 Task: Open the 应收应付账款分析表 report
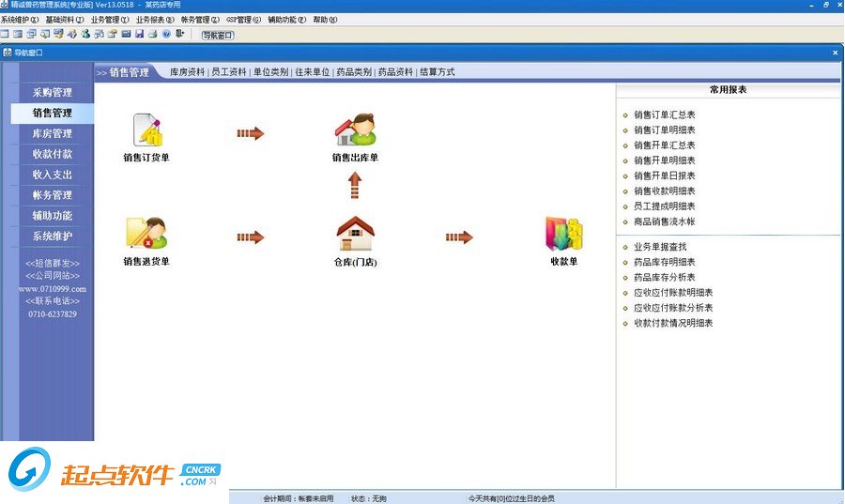(x=673, y=308)
